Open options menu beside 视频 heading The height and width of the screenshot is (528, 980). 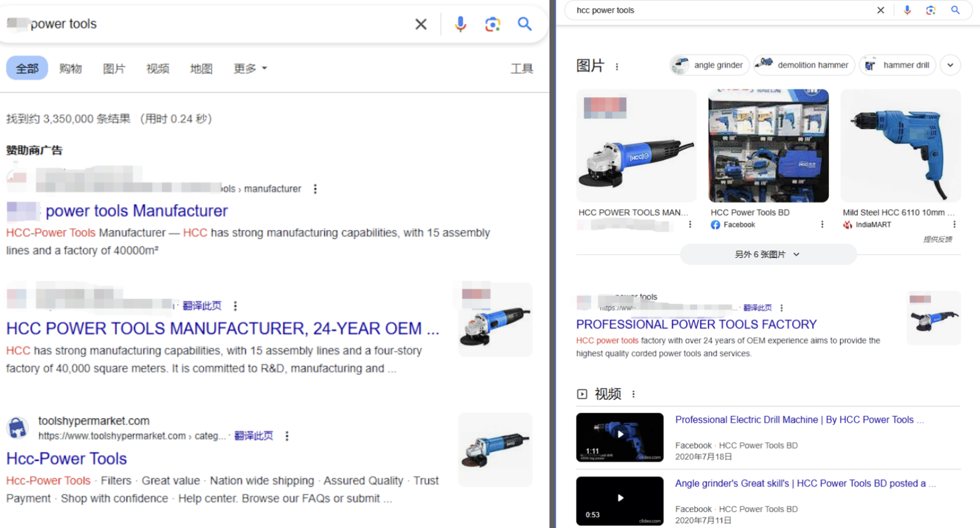tap(633, 394)
